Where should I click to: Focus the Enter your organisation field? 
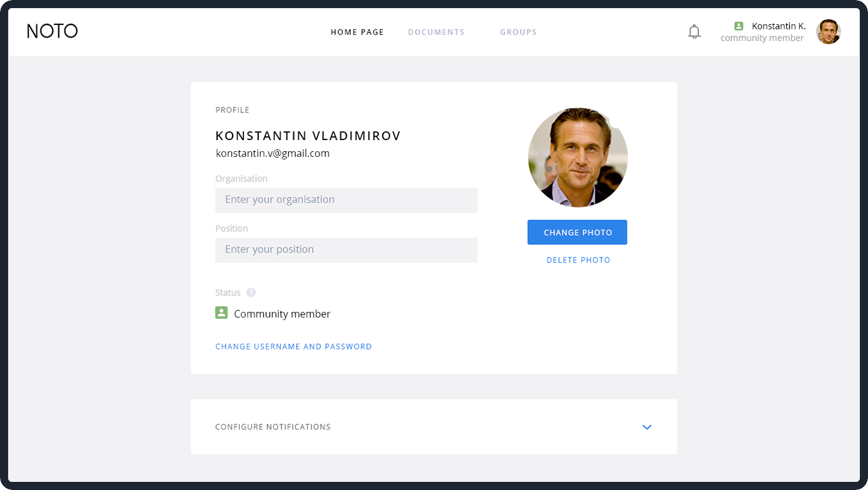(x=346, y=200)
